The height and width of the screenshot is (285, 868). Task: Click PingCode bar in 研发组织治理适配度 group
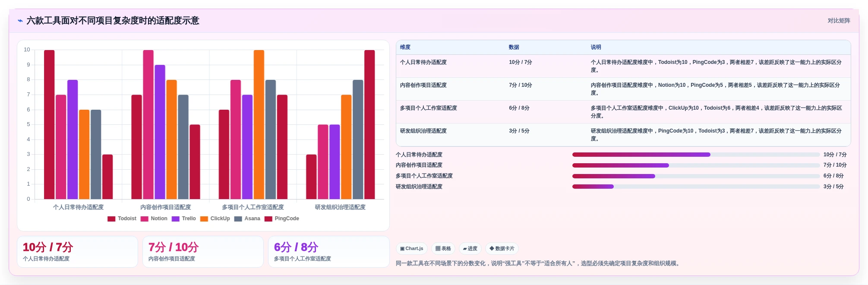(x=369, y=124)
